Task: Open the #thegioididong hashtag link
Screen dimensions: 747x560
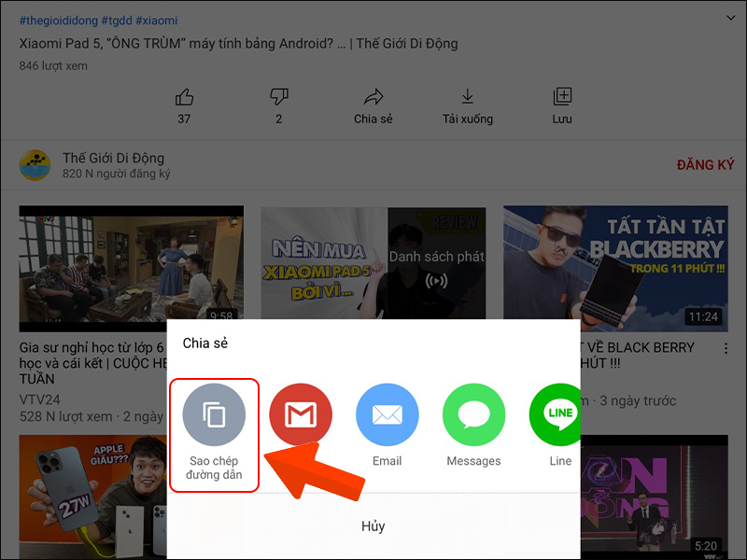Action: tap(59, 21)
